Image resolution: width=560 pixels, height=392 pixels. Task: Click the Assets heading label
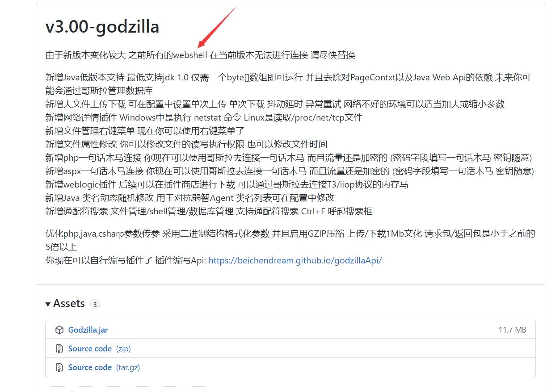(69, 304)
